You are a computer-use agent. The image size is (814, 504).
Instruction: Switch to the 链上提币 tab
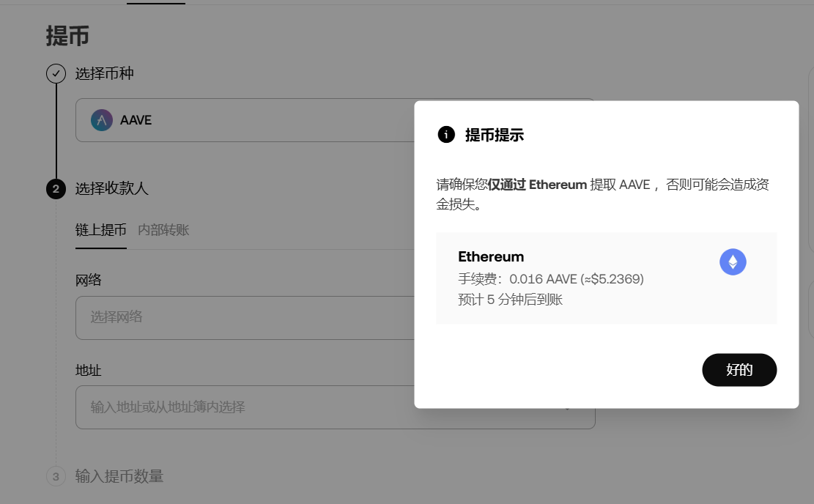coord(101,230)
